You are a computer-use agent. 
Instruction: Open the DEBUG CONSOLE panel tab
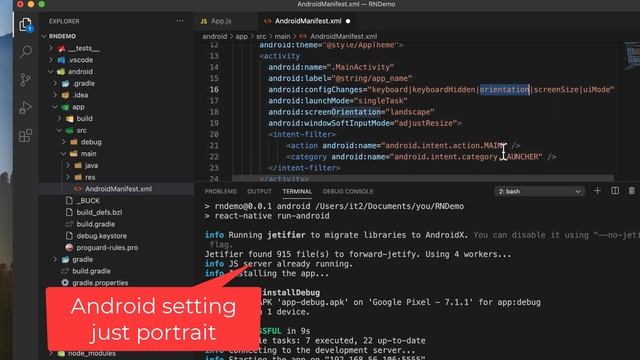click(348, 191)
